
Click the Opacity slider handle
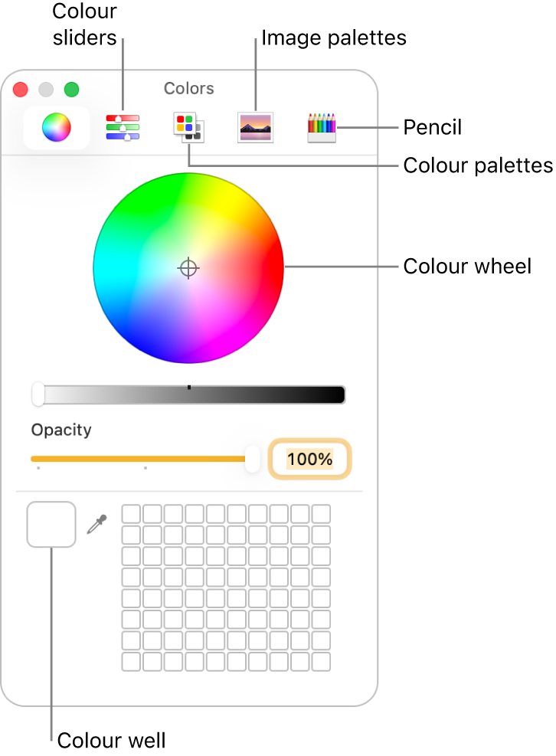click(x=253, y=460)
